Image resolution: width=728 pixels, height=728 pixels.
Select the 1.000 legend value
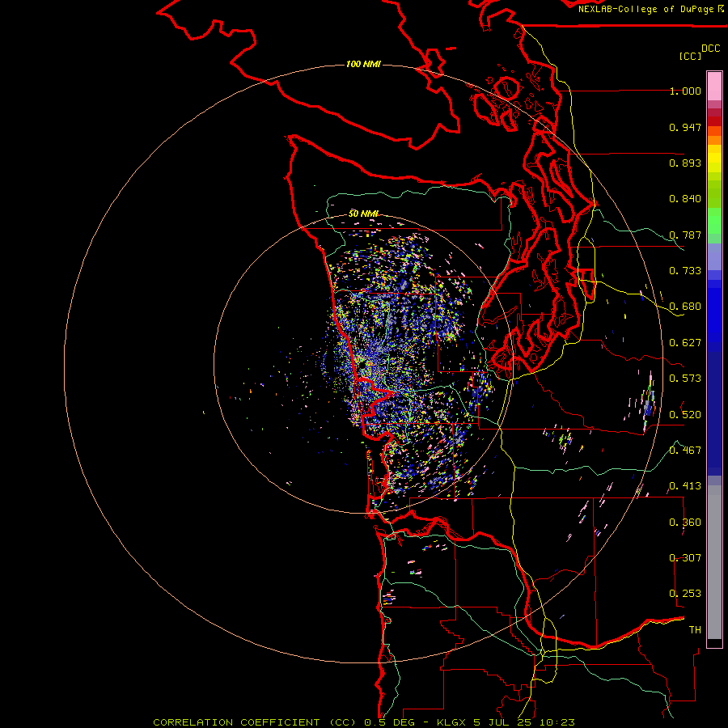click(685, 91)
